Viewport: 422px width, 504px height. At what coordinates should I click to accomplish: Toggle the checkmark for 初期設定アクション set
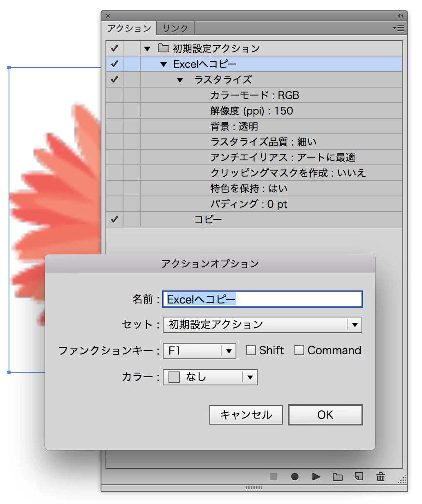(x=114, y=48)
